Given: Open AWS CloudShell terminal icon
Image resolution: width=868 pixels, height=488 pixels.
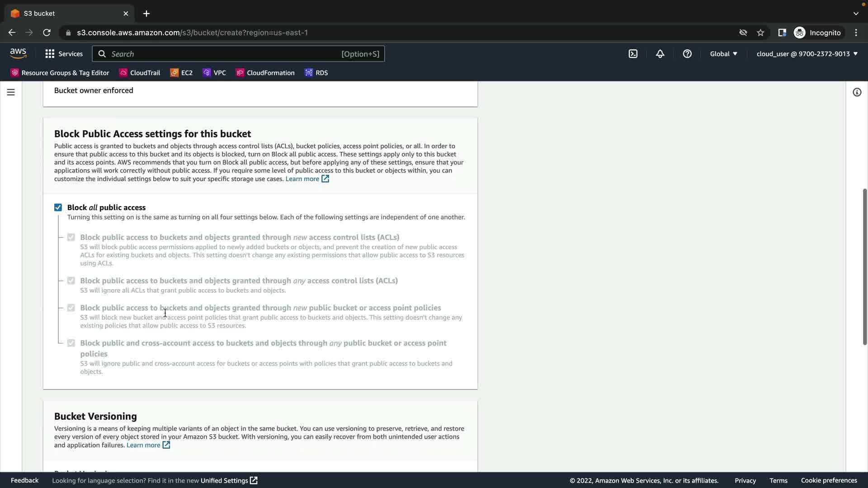Looking at the screenshot, I should (633, 54).
